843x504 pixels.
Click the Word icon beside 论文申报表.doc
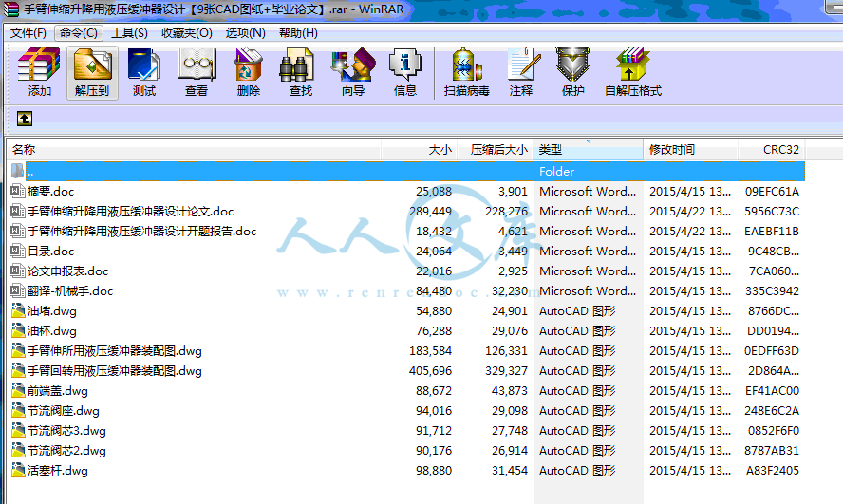pyautogui.click(x=18, y=271)
